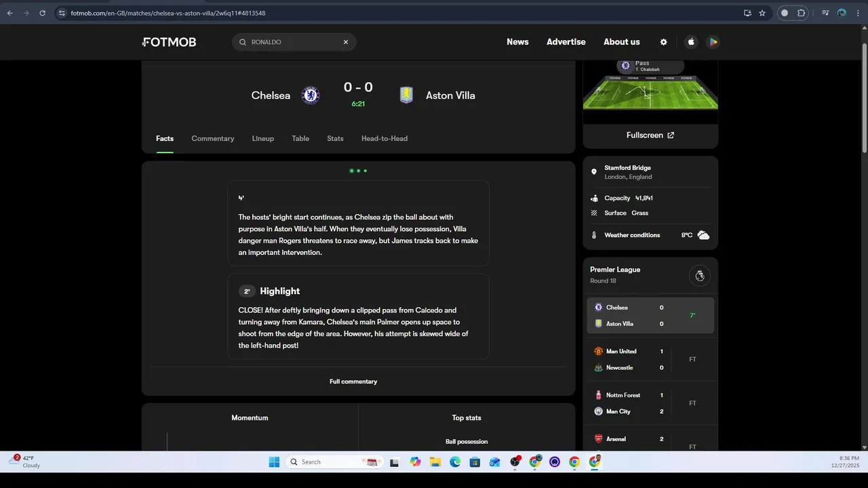Open the Windows Start menu
This screenshot has height=488, width=868.
click(x=274, y=462)
